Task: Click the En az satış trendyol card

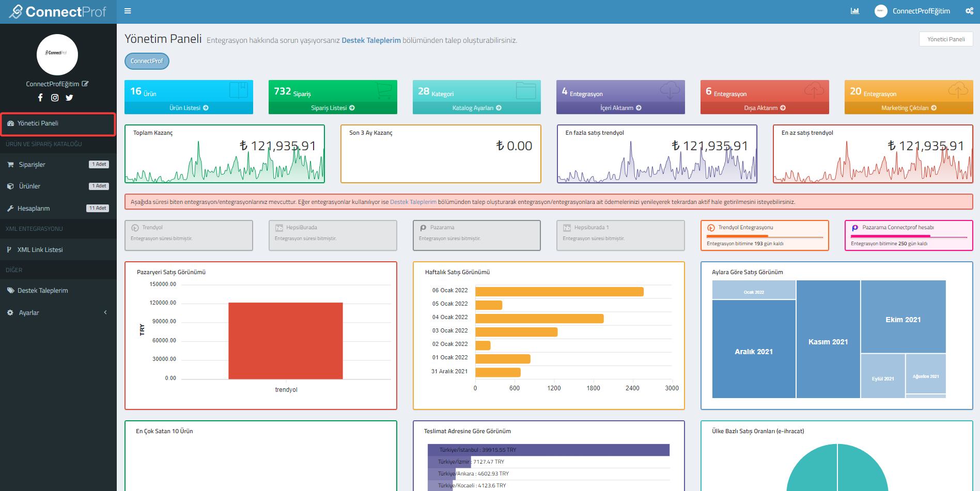Action: 873,154
